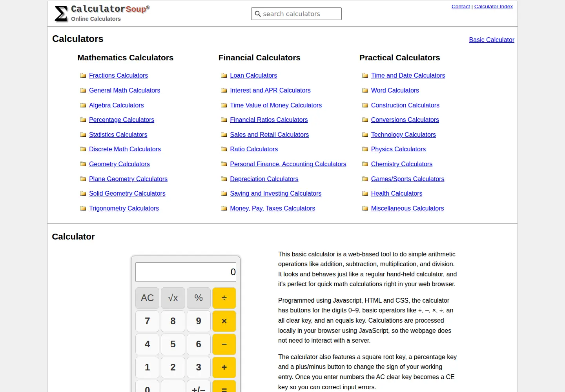Click the folder icon beside Statistics Calculators
The width and height of the screenshot is (565, 392).
tap(83, 135)
